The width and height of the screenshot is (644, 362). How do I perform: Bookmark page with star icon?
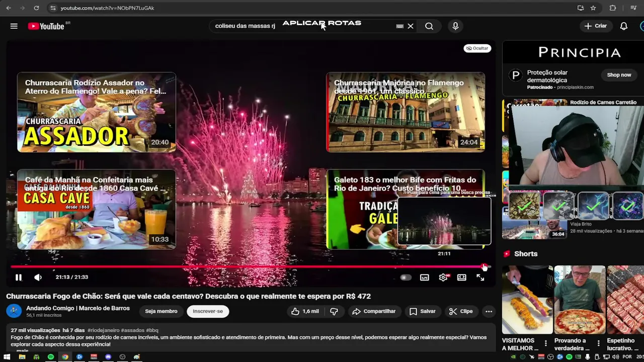point(593,8)
